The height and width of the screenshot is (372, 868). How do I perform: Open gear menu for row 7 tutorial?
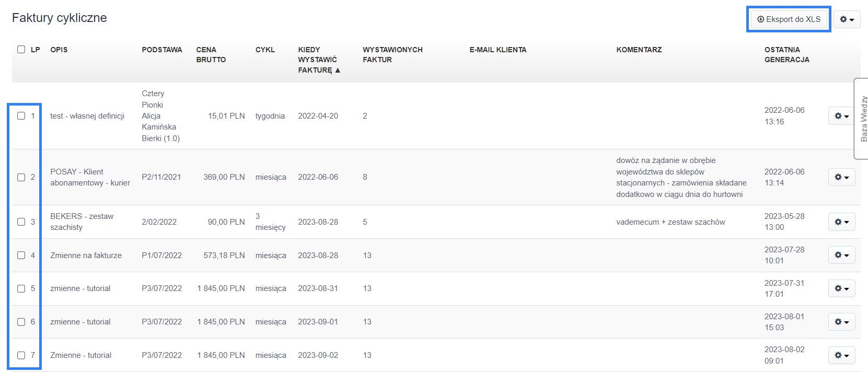841,355
